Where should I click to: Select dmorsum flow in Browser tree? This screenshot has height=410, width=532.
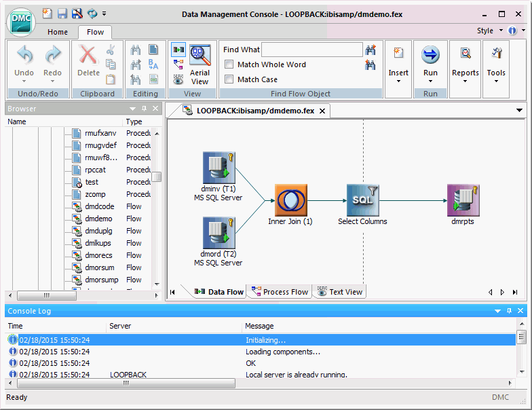pyautogui.click(x=99, y=267)
